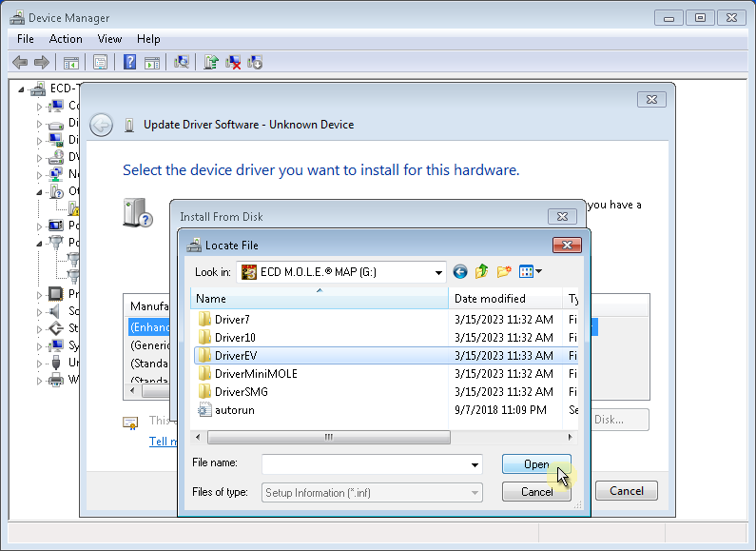The height and width of the screenshot is (551, 756).
Task: Open the View Menu icon in Locate File
Action: click(531, 271)
